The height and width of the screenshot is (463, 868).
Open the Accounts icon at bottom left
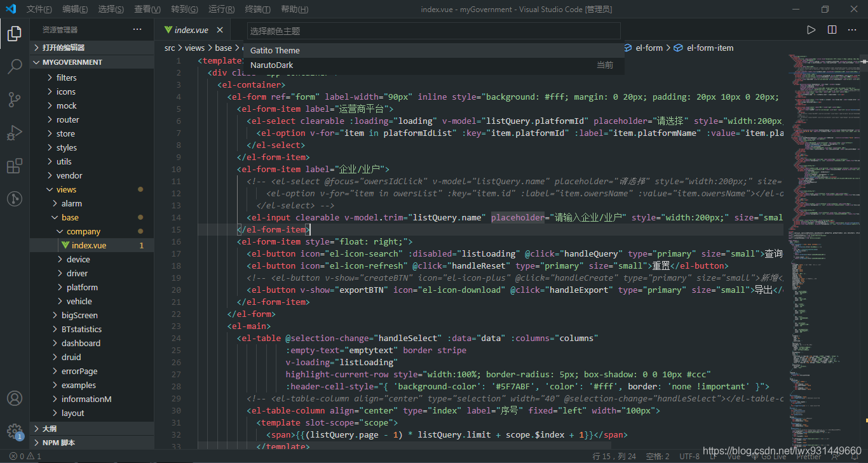(x=14, y=398)
